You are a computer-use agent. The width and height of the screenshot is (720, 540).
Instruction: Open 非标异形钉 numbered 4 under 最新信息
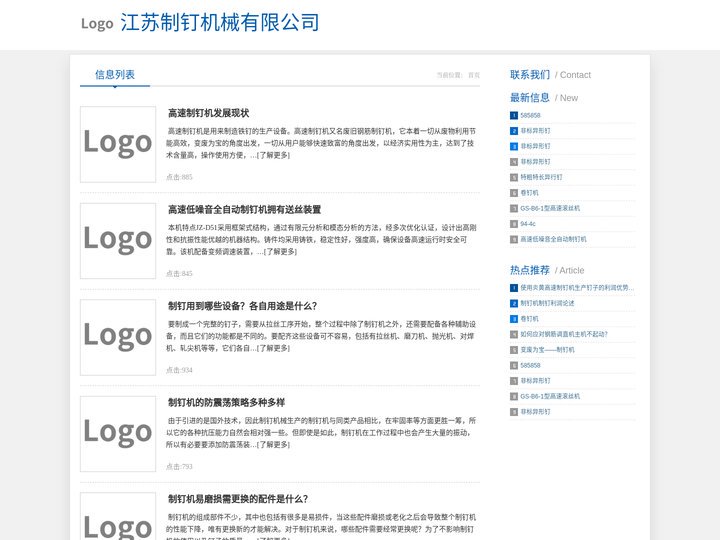pos(535,162)
